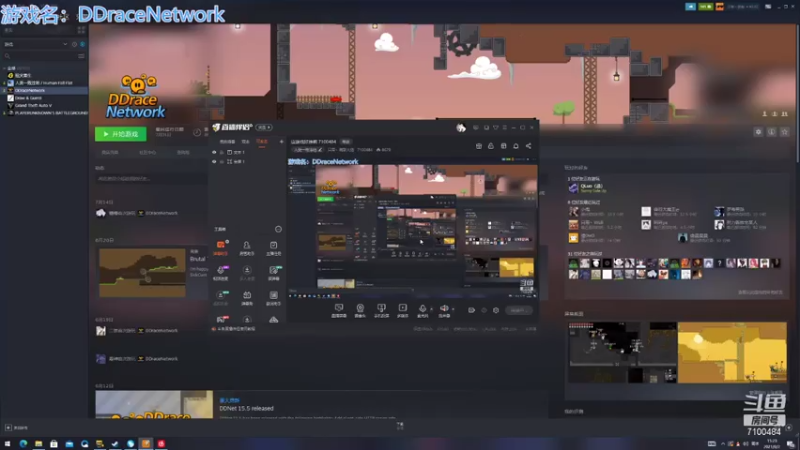Open the mode dropdown pill beside Douyu logo
The image size is (800, 450).
(x=264, y=127)
